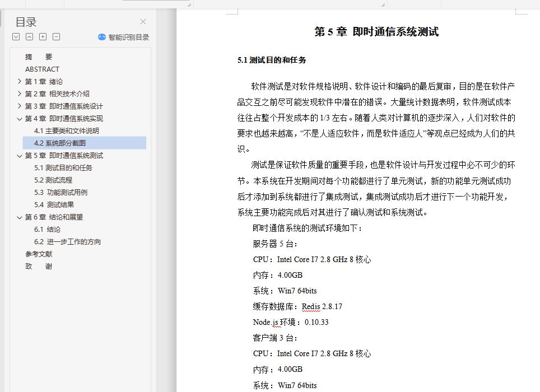Click chapter title 第 5 章 即时通信系统测试
The width and height of the screenshot is (540, 392).
pyautogui.click(x=376, y=32)
